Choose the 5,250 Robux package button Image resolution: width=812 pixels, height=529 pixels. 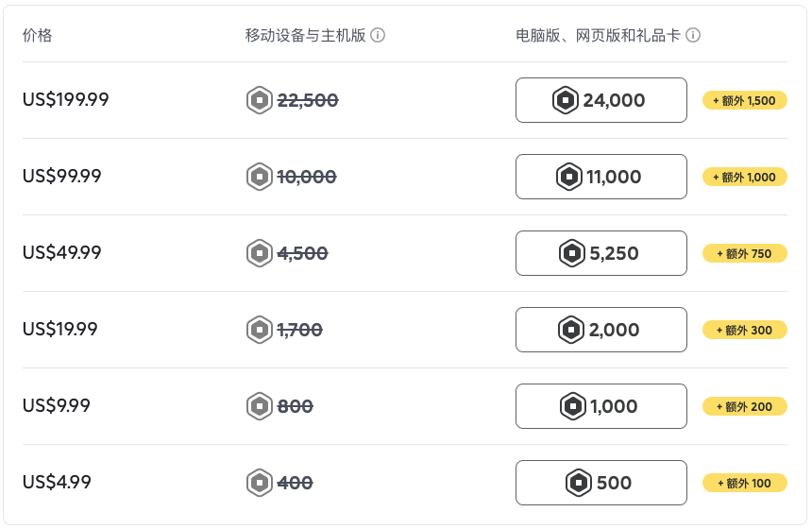click(601, 253)
